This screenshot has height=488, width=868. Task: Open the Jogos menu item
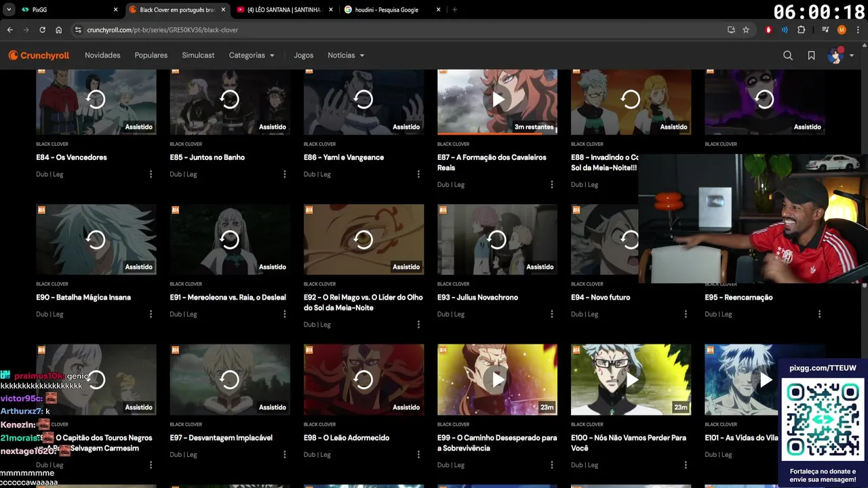(304, 56)
